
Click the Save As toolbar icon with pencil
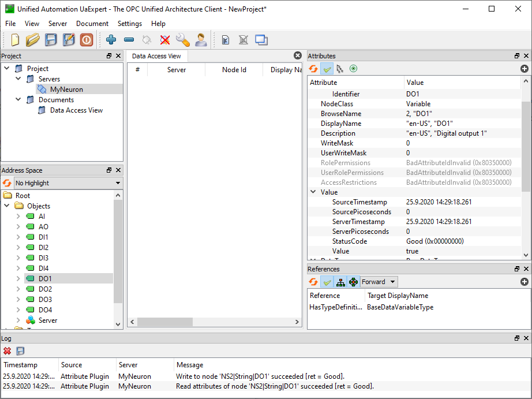click(x=69, y=40)
